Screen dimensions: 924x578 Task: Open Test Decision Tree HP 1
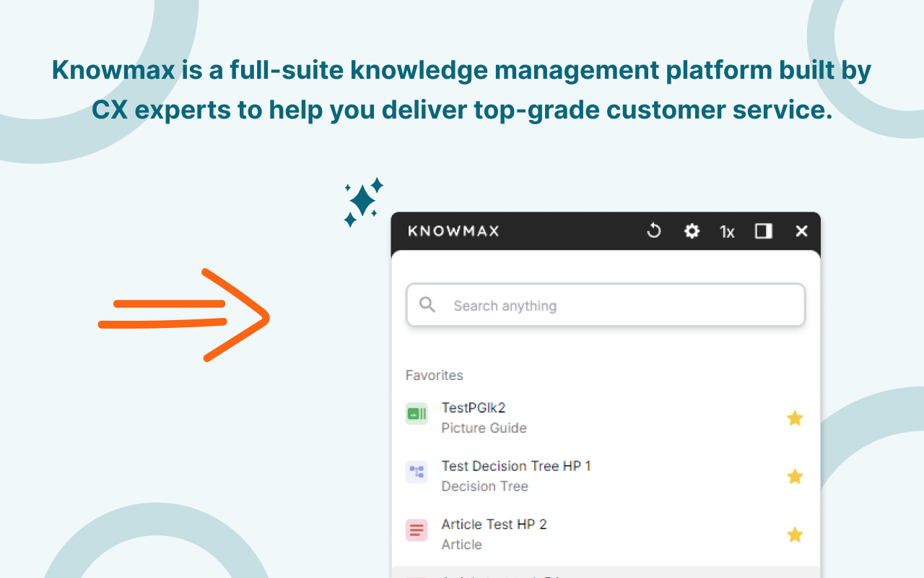(516, 466)
